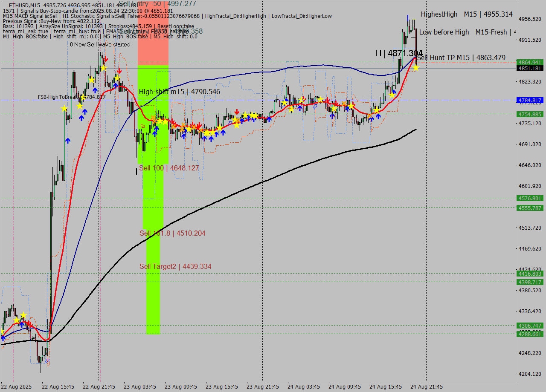This screenshot has width=546, height=392.
Task: Click the blue up arrow near the 24 Aug 15:45 rally
Action: pyautogui.click(x=394, y=92)
